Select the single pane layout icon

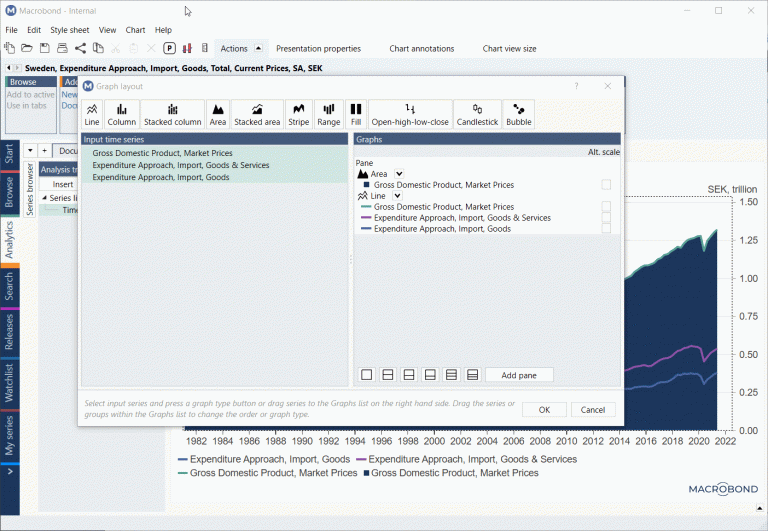[x=366, y=375]
